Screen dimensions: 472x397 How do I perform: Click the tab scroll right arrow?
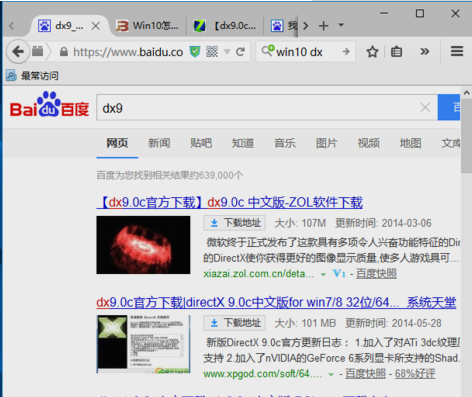point(306,26)
